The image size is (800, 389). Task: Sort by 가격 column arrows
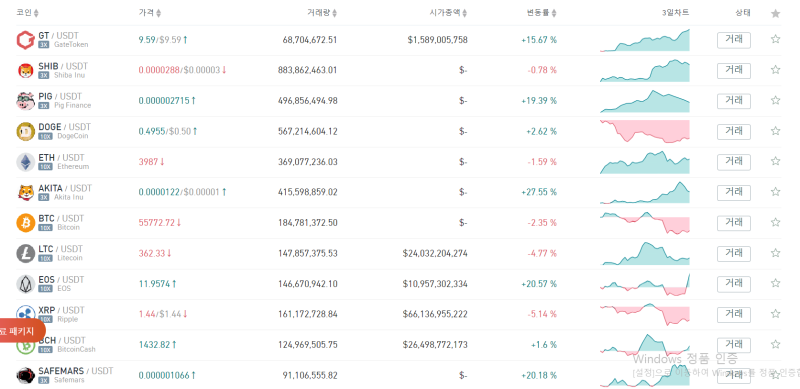(x=158, y=13)
